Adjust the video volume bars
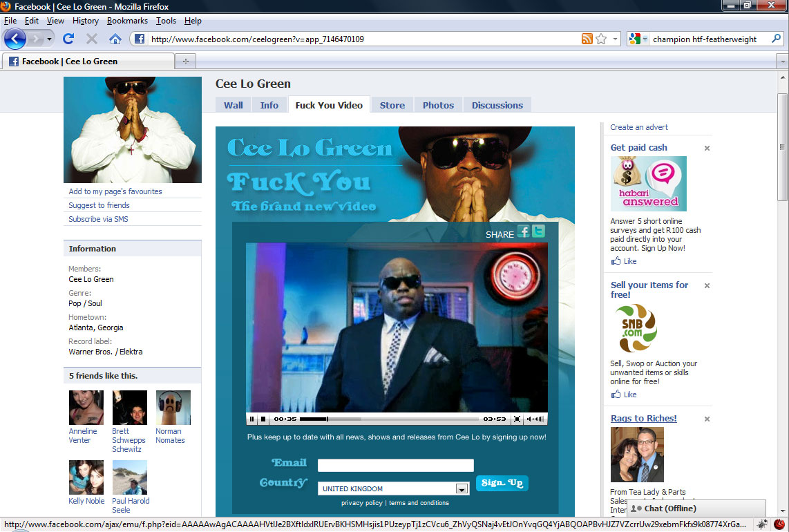The height and width of the screenshot is (532, 789). pos(538,419)
